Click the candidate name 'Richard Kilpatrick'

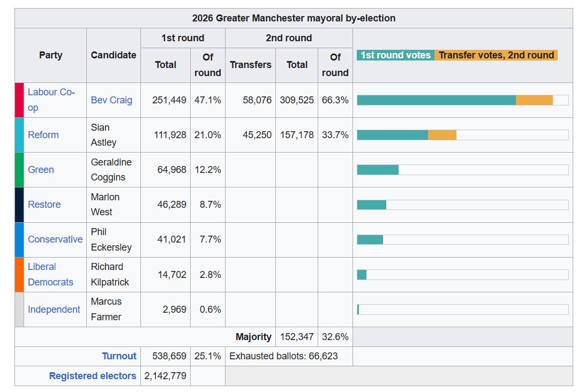pos(110,275)
